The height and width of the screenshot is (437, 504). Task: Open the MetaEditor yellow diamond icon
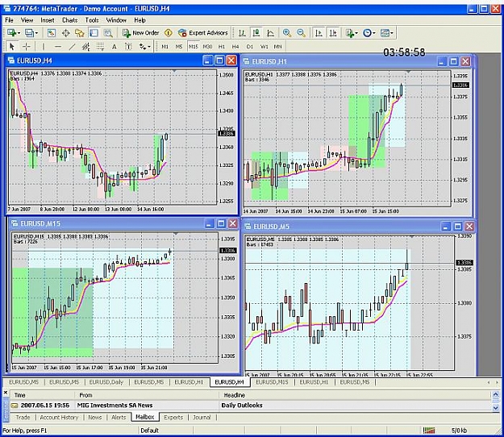tap(168, 33)
